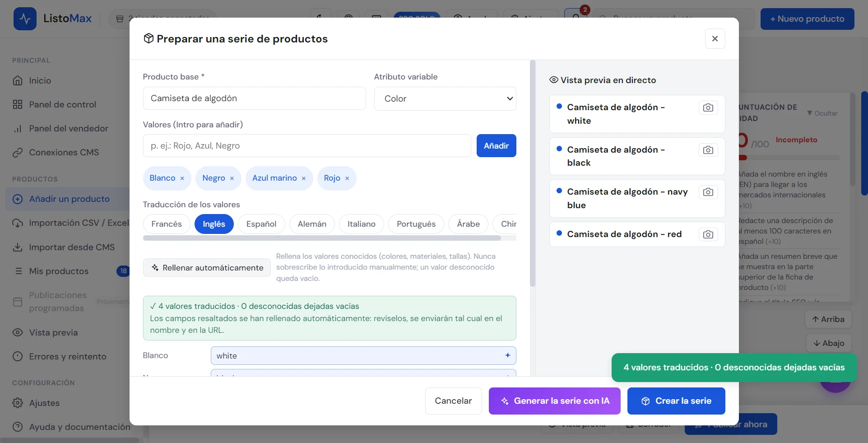Image resolution: width=868 pixels, height=443 pixels.
Task: Click Rellenar automáticamente
Action: click(x=207, y=268)
